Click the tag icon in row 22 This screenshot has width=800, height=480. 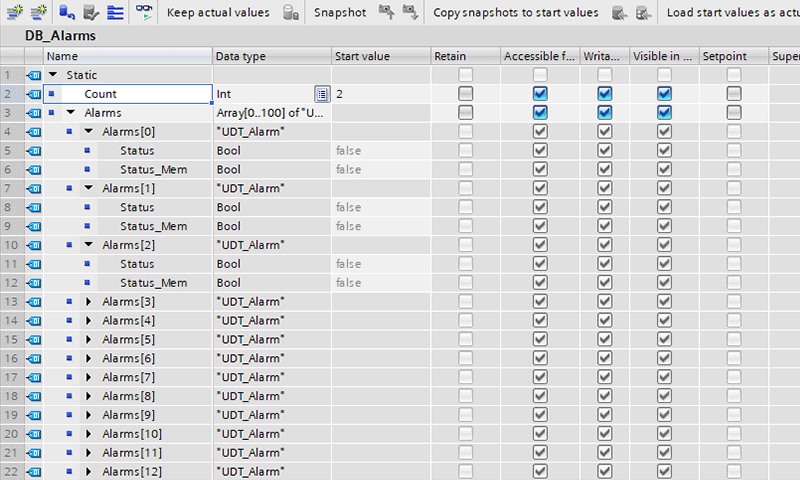coord(34,472)
